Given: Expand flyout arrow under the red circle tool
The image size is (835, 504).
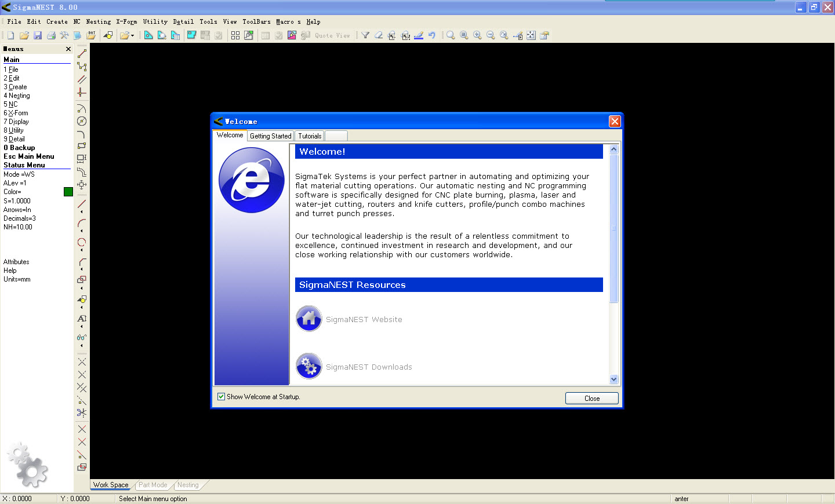Looking at the screenshot, I should point(82,250).
